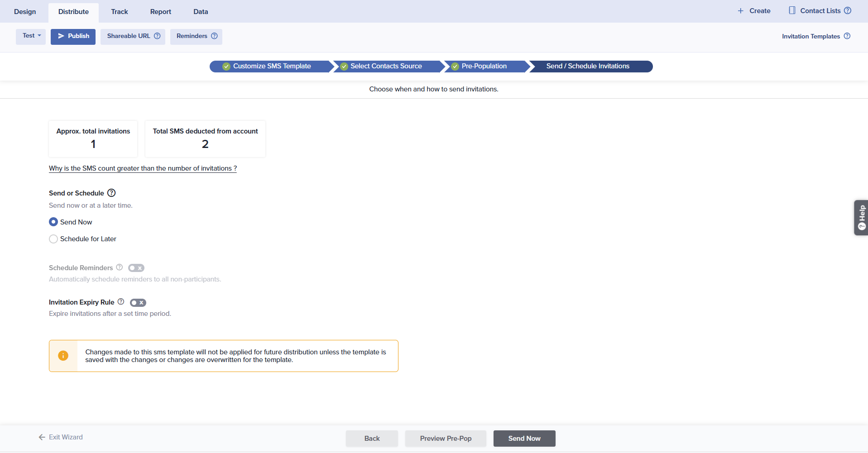
Task: Click the help icon beside Invitation Templates
Action: (847, 36)
